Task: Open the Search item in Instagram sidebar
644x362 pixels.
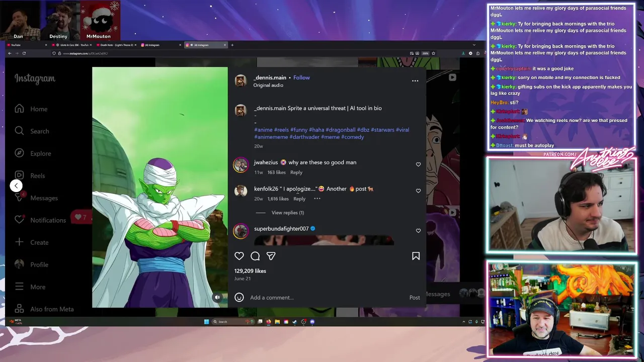Action: point(32,131)
